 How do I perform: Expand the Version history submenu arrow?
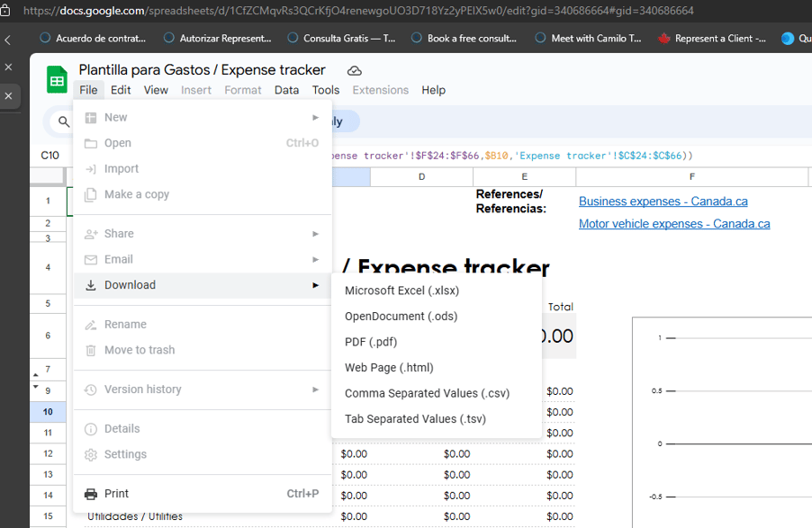point(315,389)
